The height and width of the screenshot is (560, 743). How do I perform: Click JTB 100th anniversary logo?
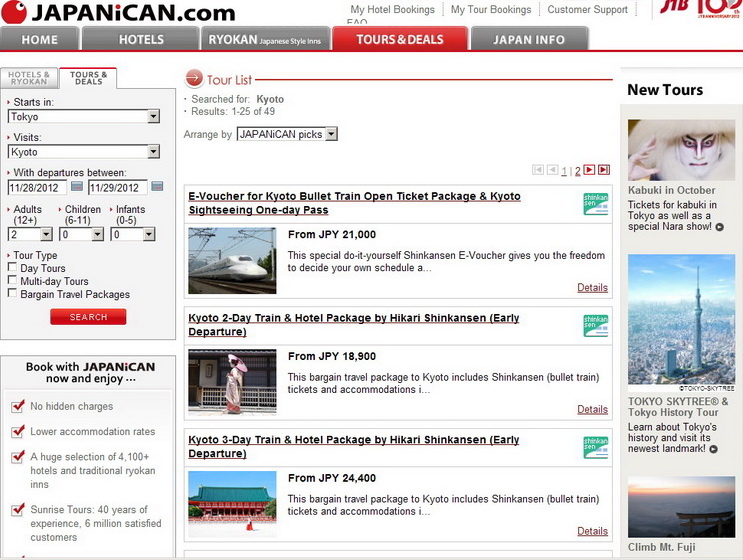pyautogui.click(x=699, y=9)
